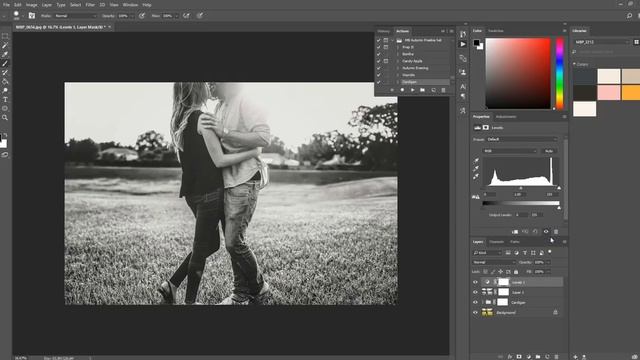Switch to the Adjustments tab
This screenshot has width=640, height=360.
coord(506,117)
